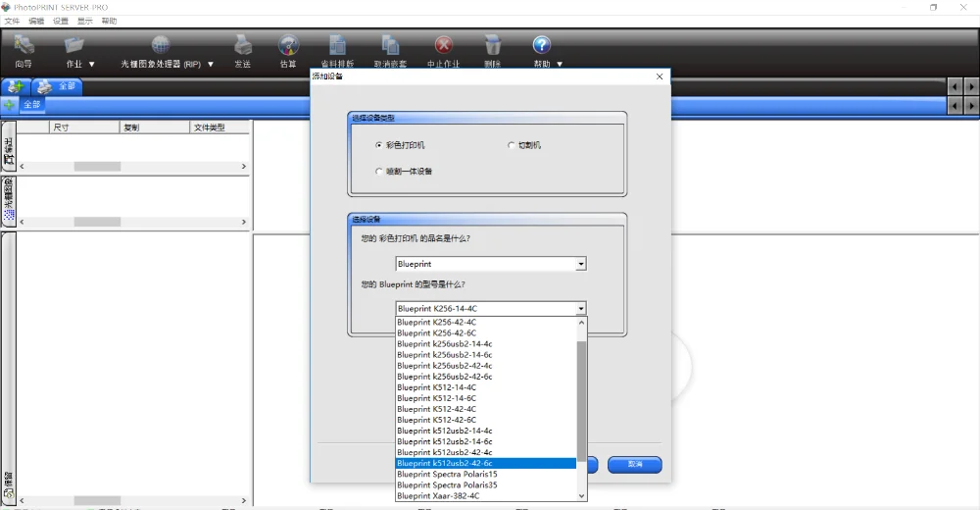This screenshot has height=510, width=980.
Task: Select Blueprint k256usb2-14-6c from list
Action: (x=486, y=355)
